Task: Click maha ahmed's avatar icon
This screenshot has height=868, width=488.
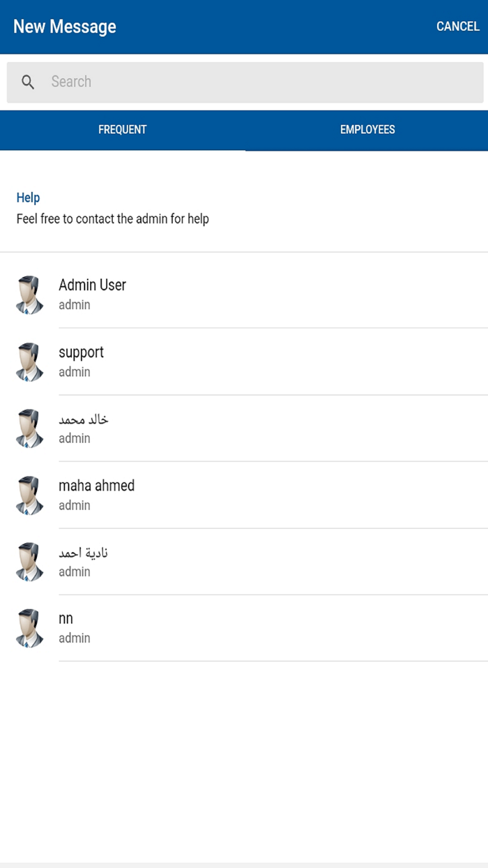Action: click(x=30, y=495)
